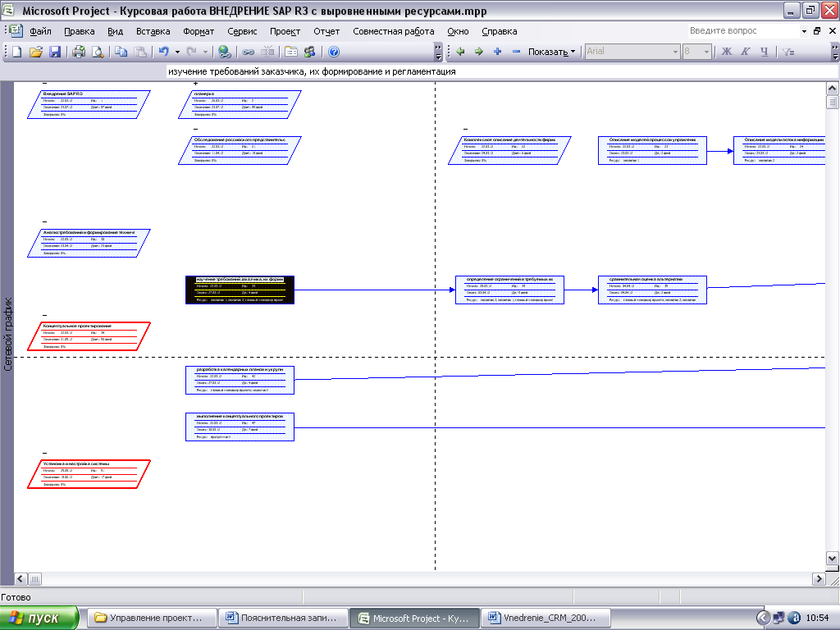This screenshot has width=840, height=630.
Task: Select разработка календарных планов task box
Action: [240, 380]
